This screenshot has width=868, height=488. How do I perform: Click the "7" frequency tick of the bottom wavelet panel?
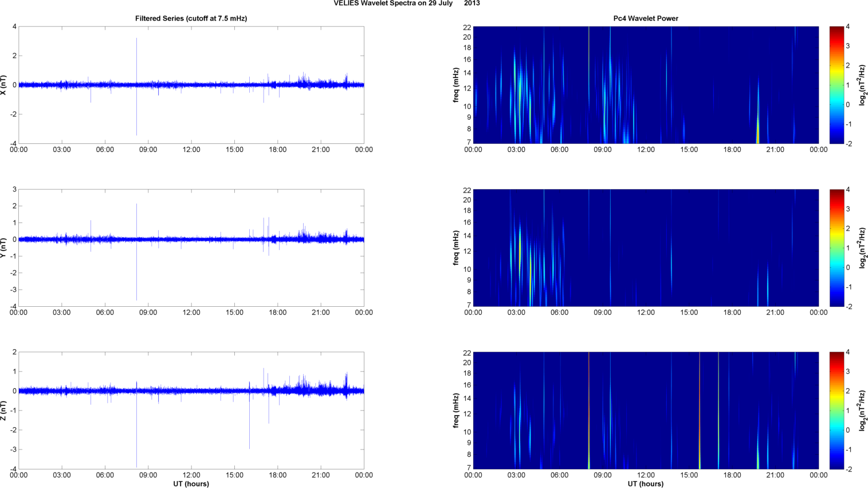click(469, 468)
